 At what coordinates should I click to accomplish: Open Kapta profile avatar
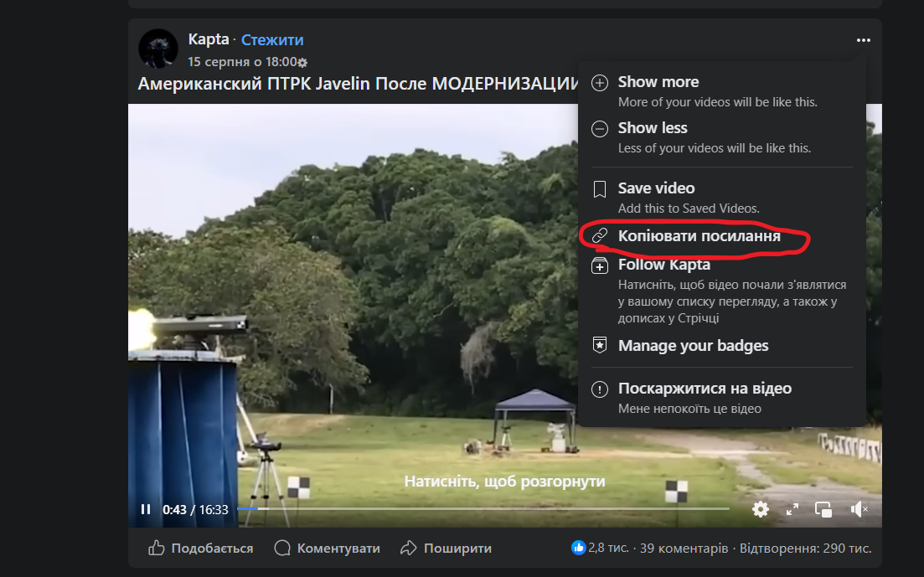tap(157, 49)
